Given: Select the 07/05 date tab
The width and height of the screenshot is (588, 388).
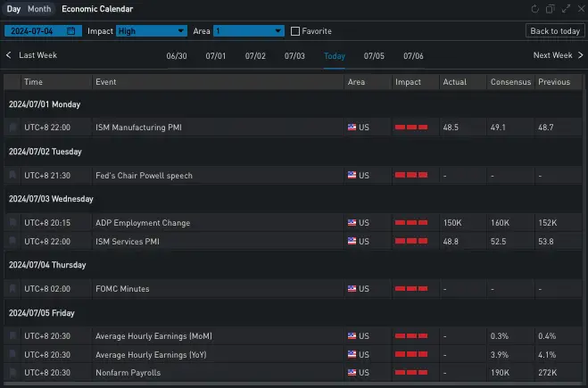Looking at the screenshot, I should [x=374, y=55].
